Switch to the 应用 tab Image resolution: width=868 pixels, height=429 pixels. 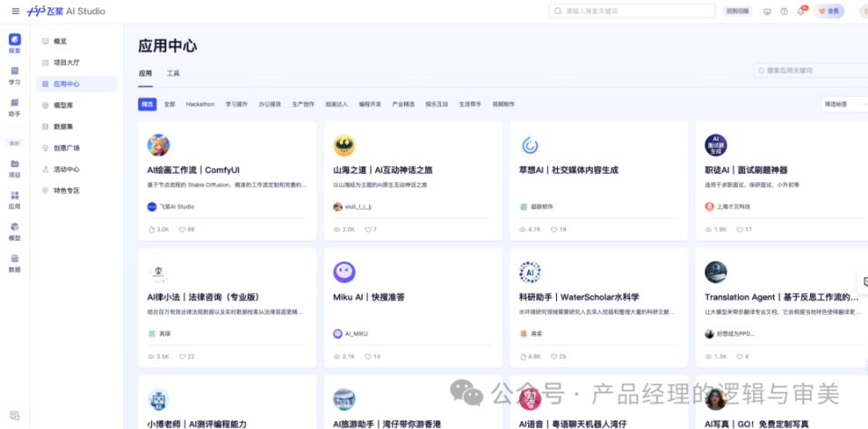pyautogui.click(x=145, y=73)
